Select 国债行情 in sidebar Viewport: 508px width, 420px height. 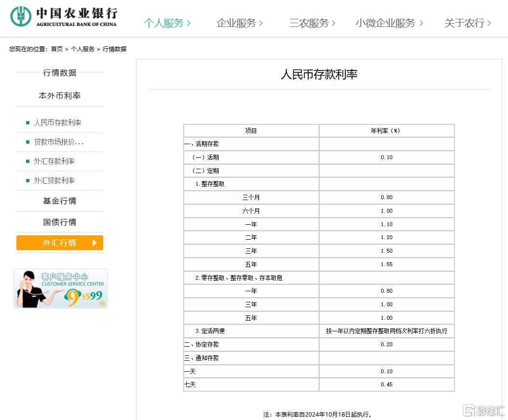[60, 222]
